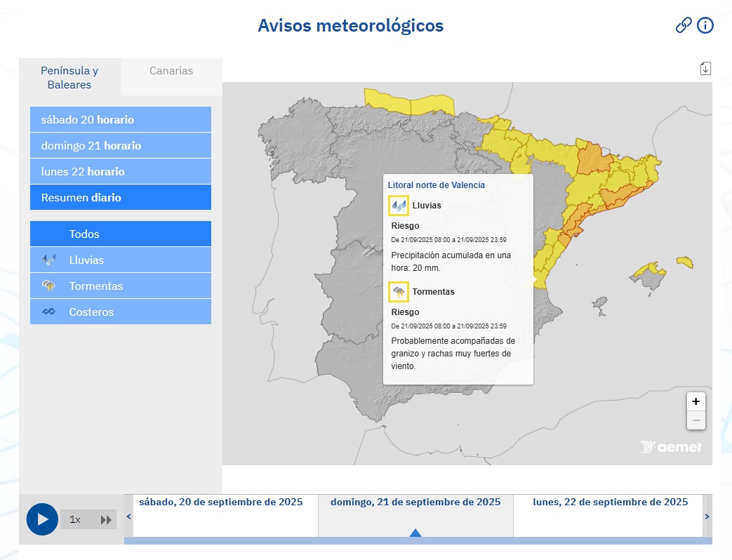The width and height of the screenshot is (732, 560).
Task: Enable the Lluvias filter
Action: coord(120,259)
